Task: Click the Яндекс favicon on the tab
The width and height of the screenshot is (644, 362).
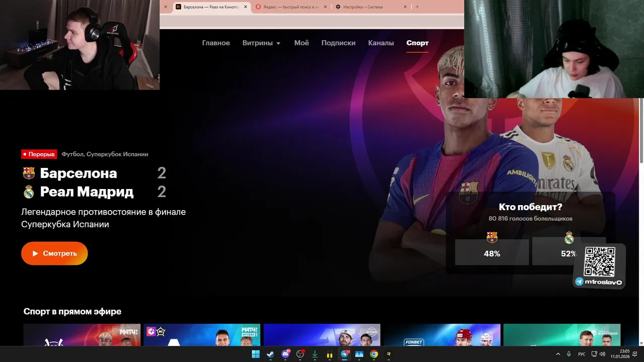Action: pos(258,7)
